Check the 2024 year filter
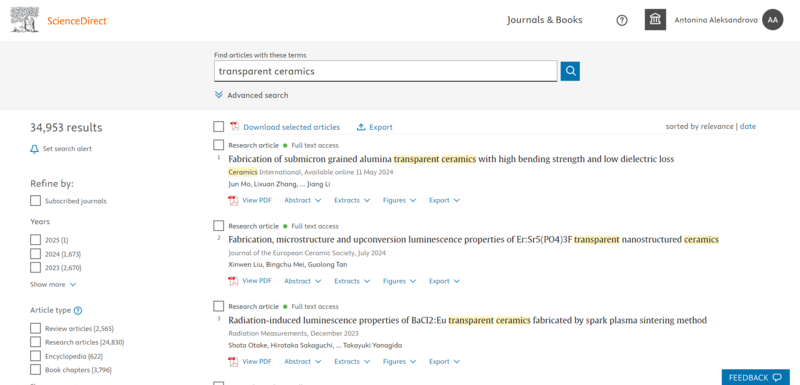This screenshot has width=800, height=385. point(35,253)
